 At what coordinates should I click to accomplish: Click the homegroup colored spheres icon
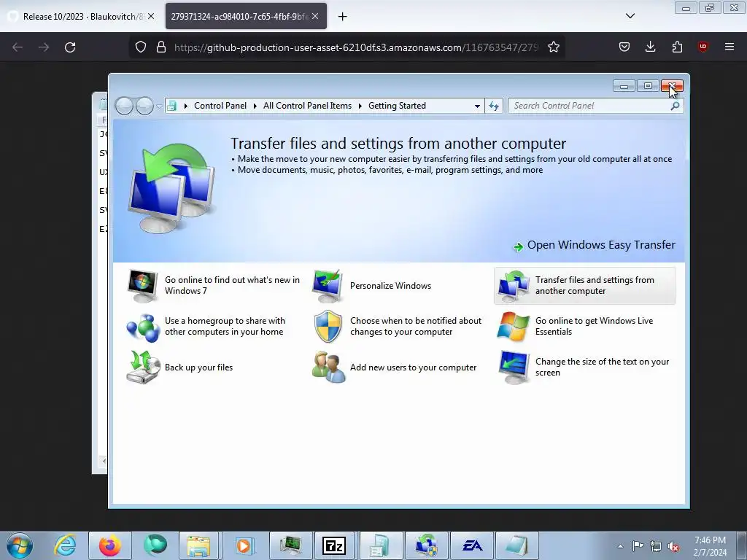pyautogui.click(x=142, y=327)
